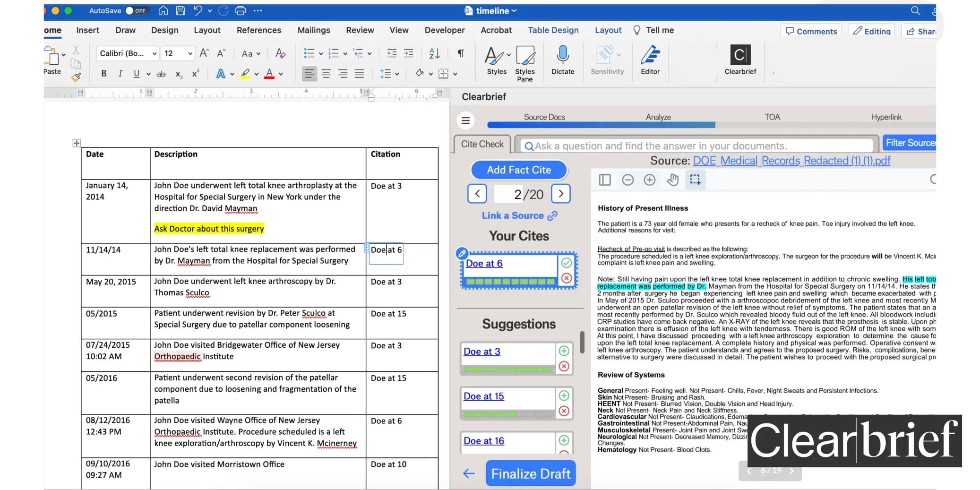
Task: Open the timeline document title dropdown
Action: tap(495, 10)
